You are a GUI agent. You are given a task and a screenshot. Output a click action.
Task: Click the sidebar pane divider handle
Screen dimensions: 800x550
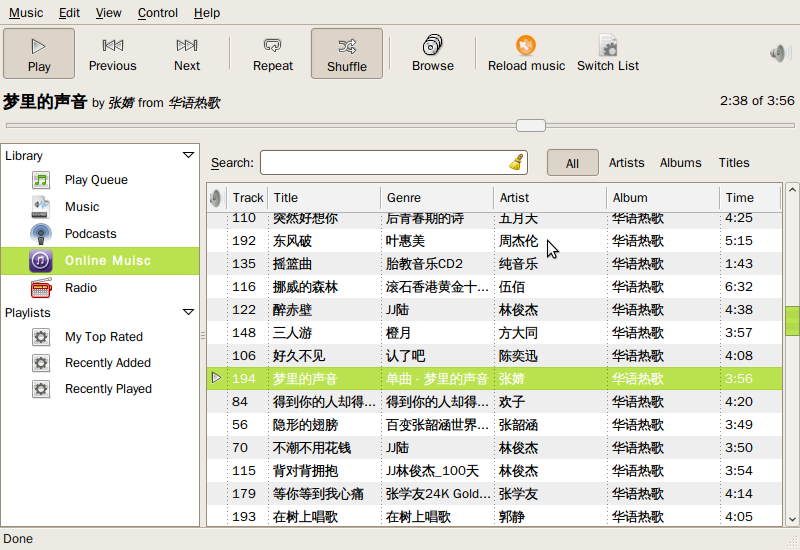(x=203, y=335)
